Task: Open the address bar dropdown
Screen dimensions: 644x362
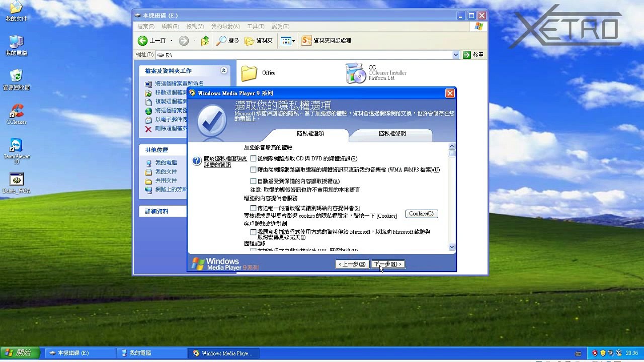Action: point(456,55)
